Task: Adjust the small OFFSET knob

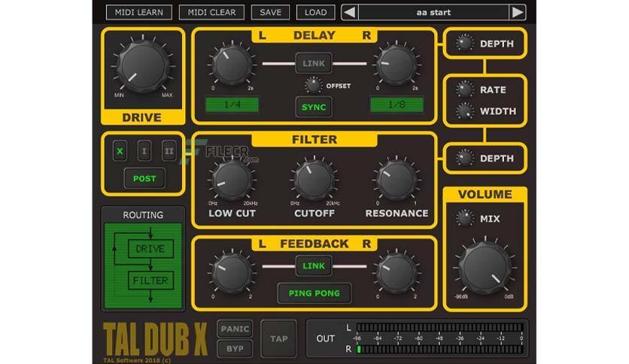Action: 313,85
